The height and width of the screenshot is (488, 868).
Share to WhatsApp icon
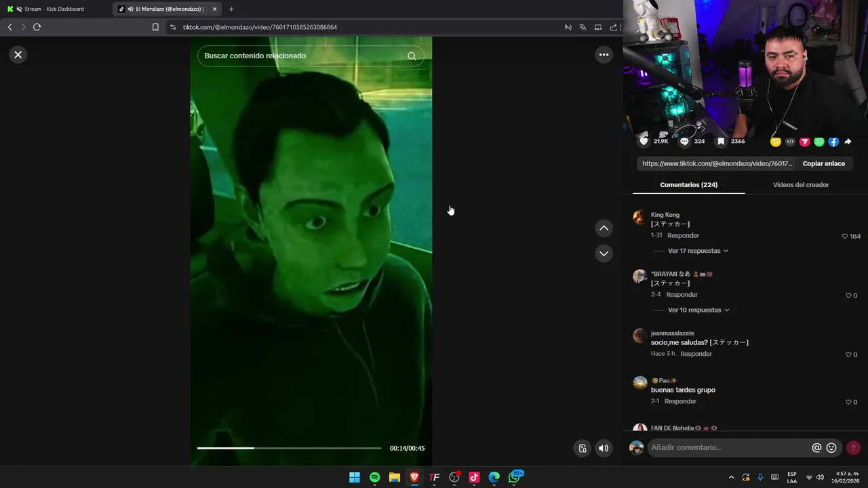point(819,142)
